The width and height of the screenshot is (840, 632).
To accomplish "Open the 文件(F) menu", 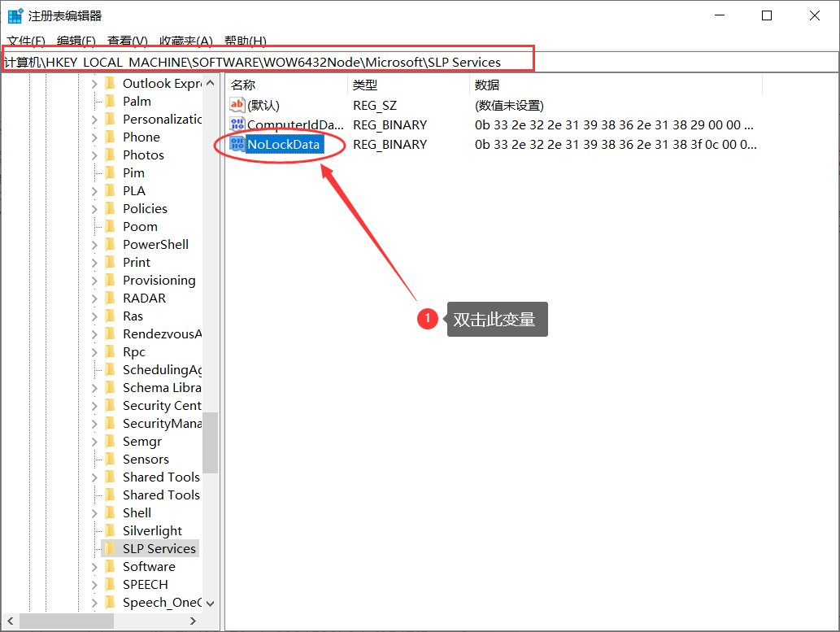I will point(26,41).
